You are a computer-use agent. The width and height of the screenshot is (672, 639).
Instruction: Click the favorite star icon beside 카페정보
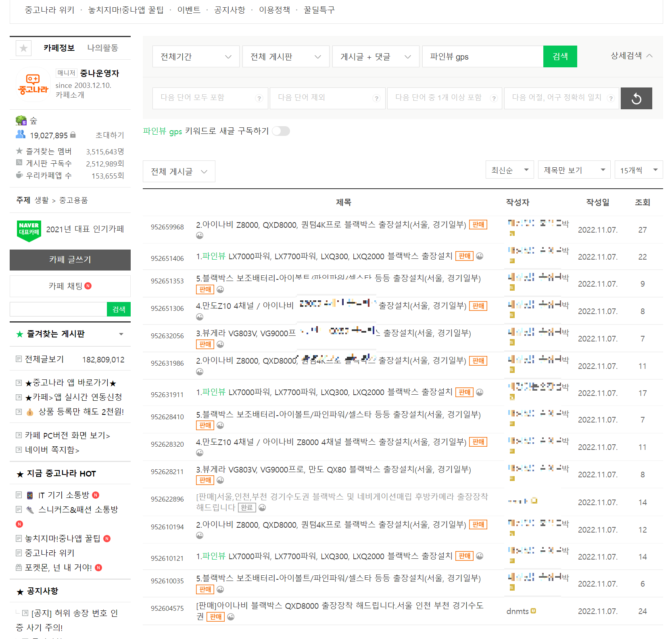[x=23, y=48]
